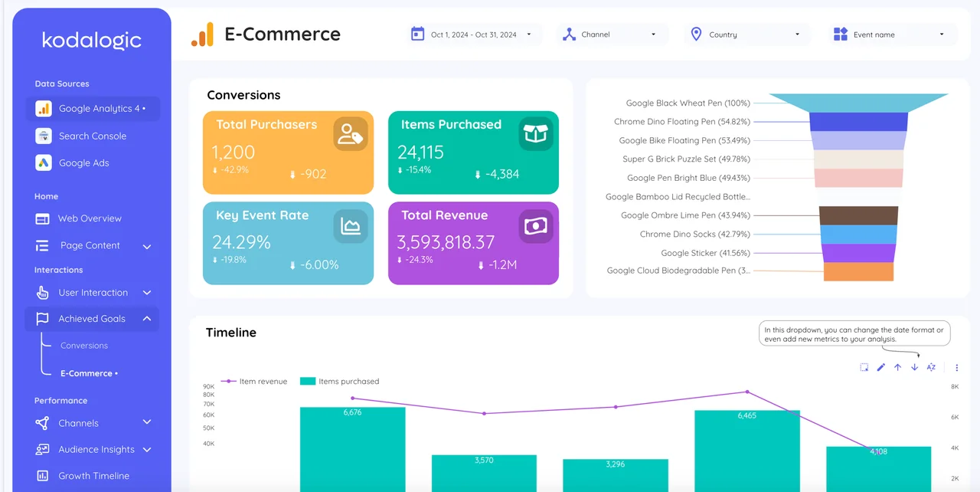980x492 pixels.
Task: Expand the Channels chevron
Action: 147,422
